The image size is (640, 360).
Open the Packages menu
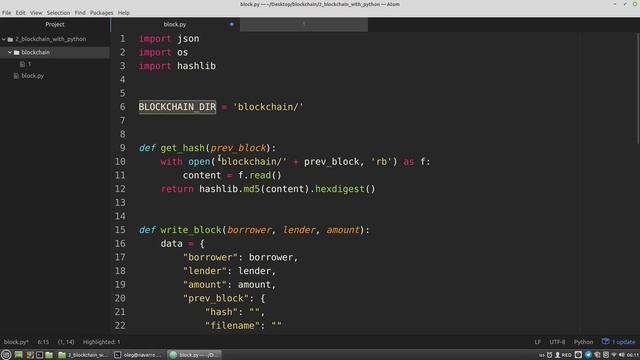(x=101, y=13)
